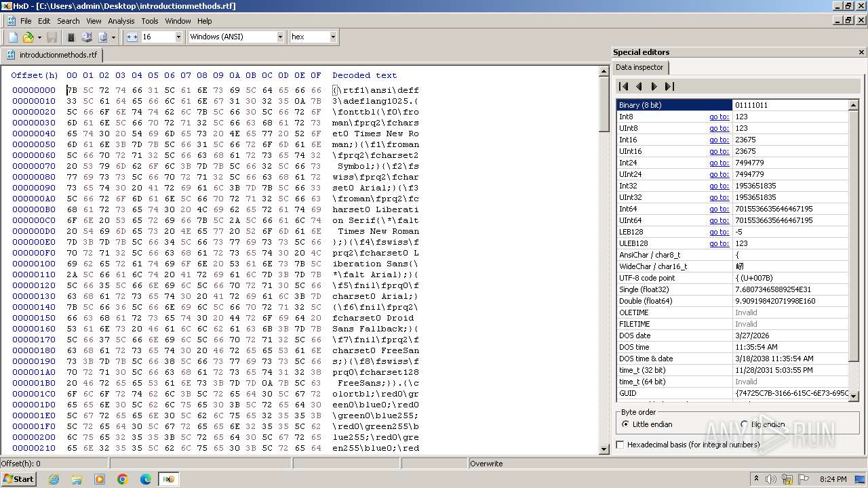Click offset row 00000100
Image resolution: width=868 pixels, height=488 pixels.
(x=33, y=264)
